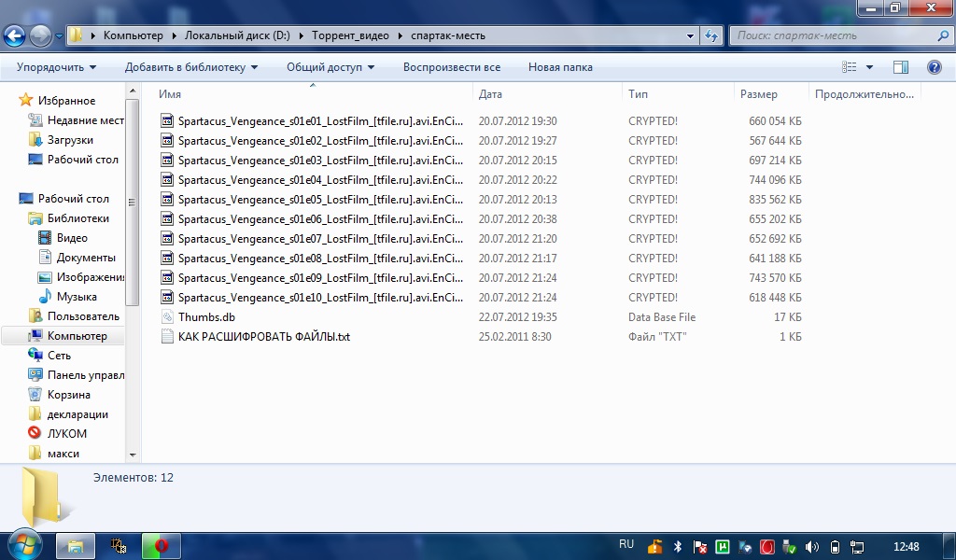Click the volume speaker tray icon
Viewport: 956px width, 560px height.
click(811, 547)
